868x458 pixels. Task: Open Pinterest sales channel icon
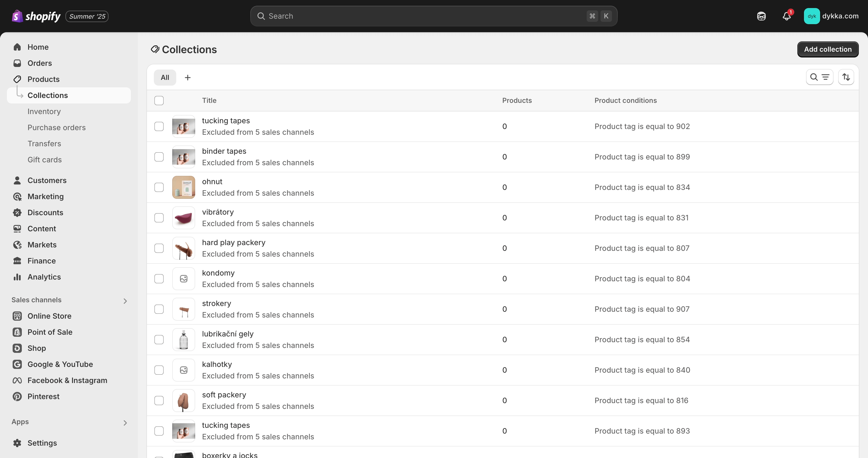coord(17,396)
